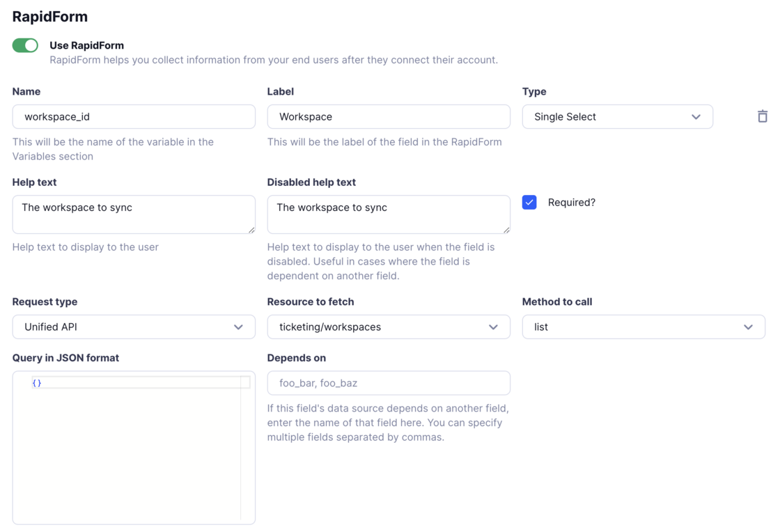Screen dimensions: 780x532
Task: Click into the Disabled help text textarea
Action: point(389,214)
